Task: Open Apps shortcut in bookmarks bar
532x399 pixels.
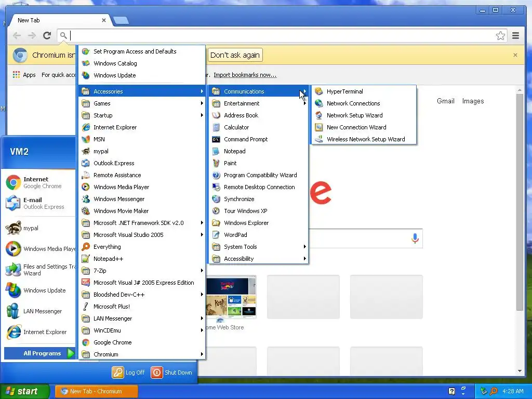Action: click(x=24, y=75)
